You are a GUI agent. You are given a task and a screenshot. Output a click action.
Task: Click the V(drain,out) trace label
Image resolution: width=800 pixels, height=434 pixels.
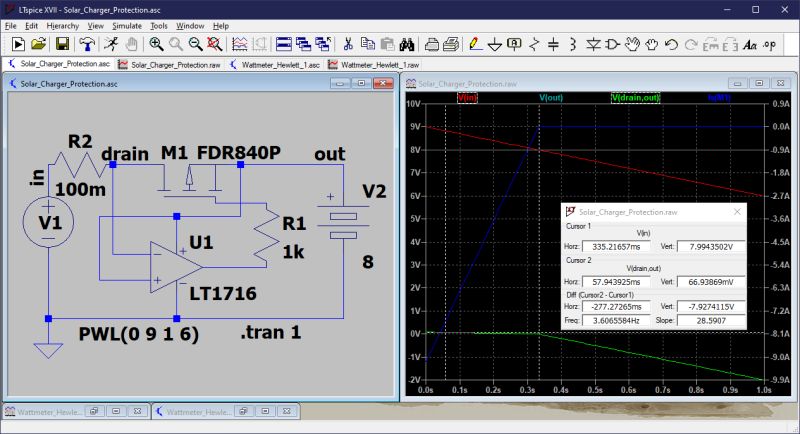635,97
